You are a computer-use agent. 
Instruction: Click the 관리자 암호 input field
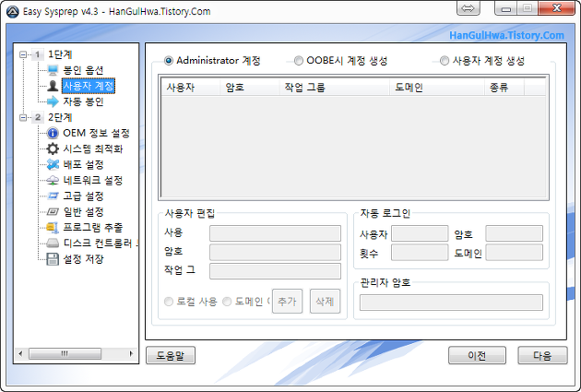click(451, 303)
